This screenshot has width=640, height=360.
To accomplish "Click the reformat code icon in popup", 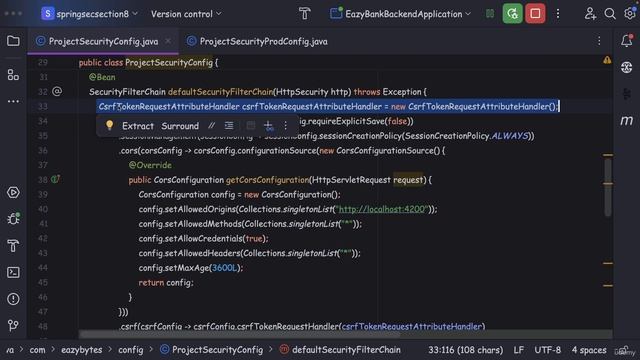I will coord(229,126).
